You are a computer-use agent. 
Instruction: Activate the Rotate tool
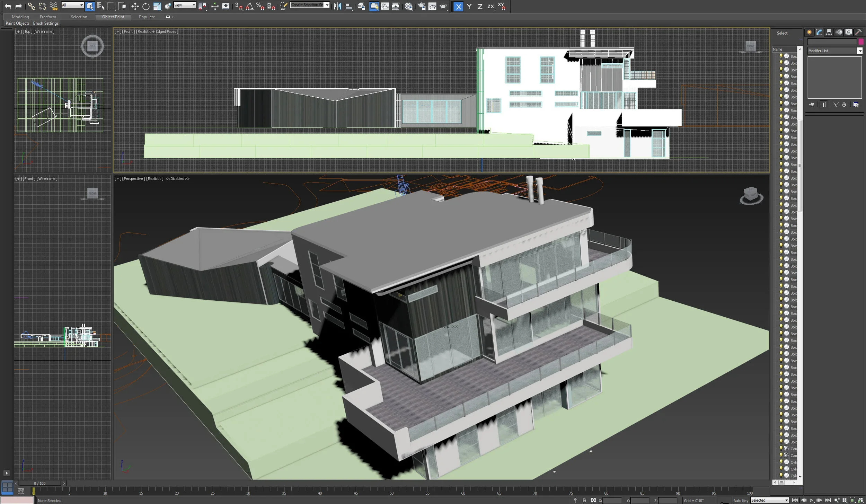pyautogui.click(x=146, y=6)
